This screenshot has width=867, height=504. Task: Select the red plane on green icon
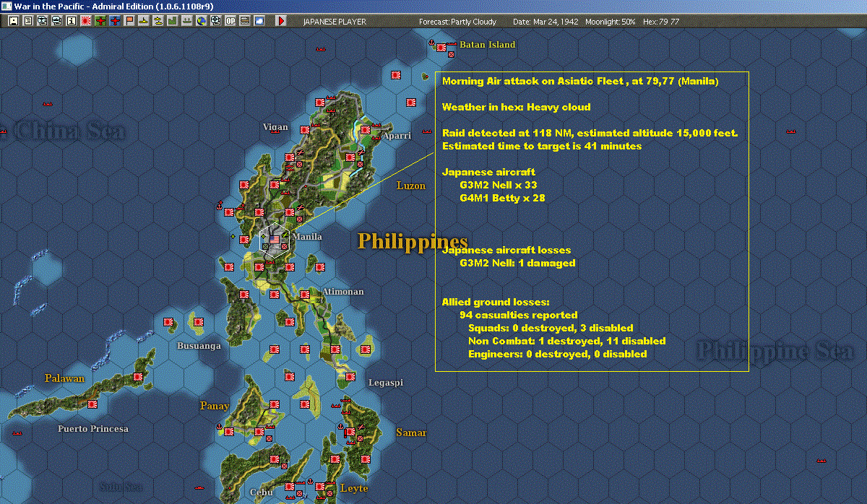pos(100,22)
